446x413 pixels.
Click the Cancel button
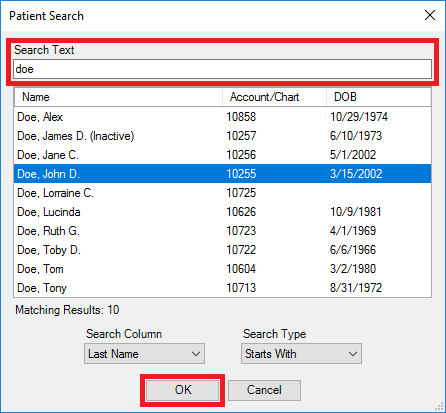264,390
